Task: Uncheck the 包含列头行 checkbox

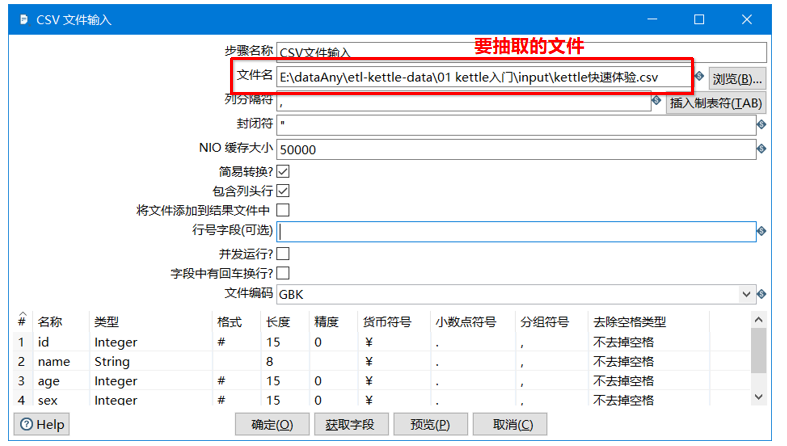Action: coord(283,191)
